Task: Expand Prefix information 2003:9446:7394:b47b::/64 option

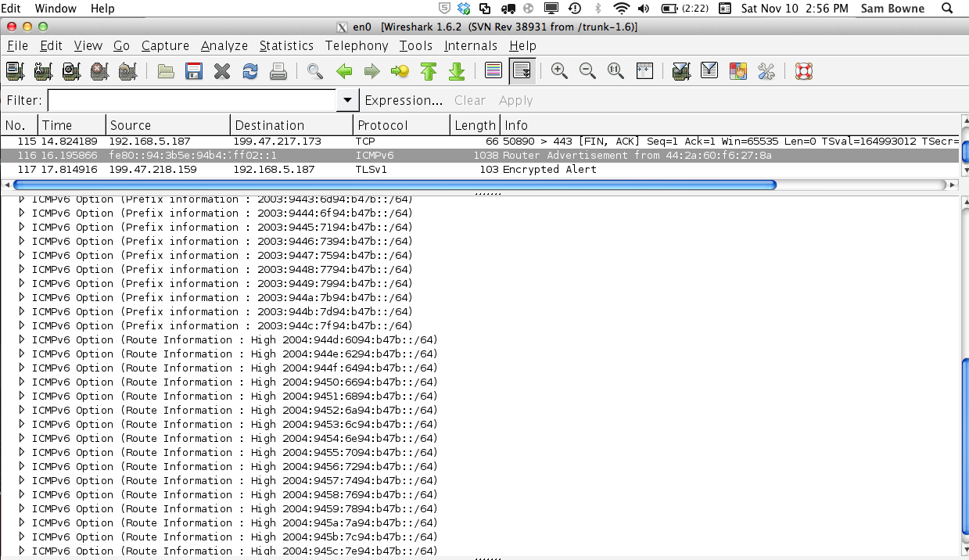Action: click(23, 241)
